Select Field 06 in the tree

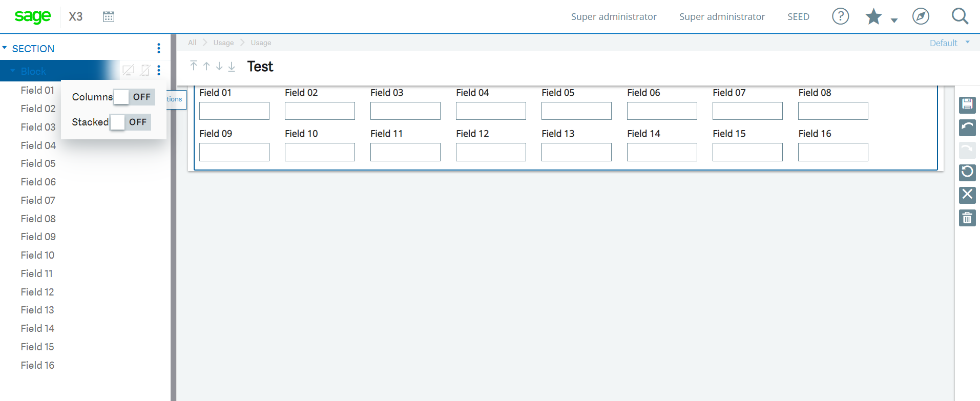coord(38,182)
